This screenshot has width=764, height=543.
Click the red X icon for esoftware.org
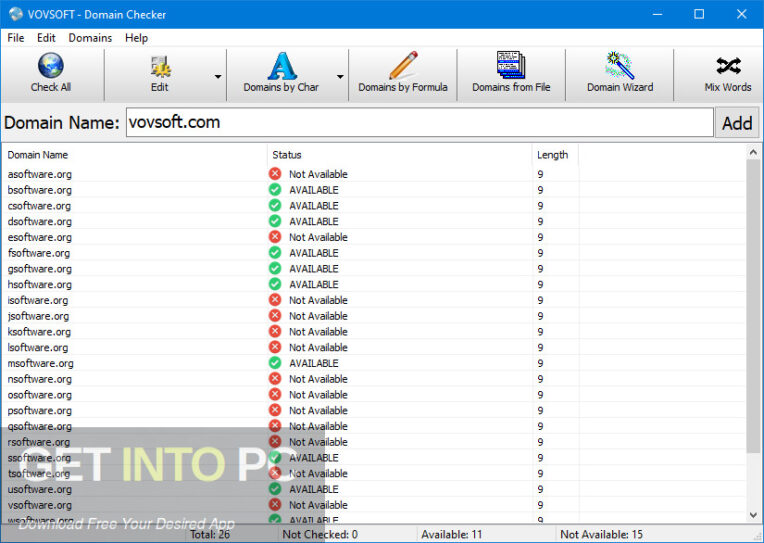[275, 236]
